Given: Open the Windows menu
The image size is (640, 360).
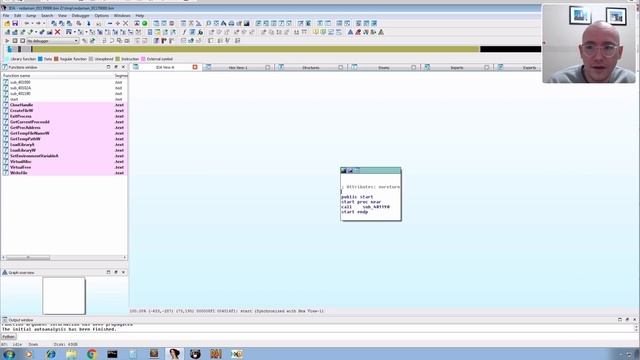Looking at the screenshot, I should tap(122, 16).
